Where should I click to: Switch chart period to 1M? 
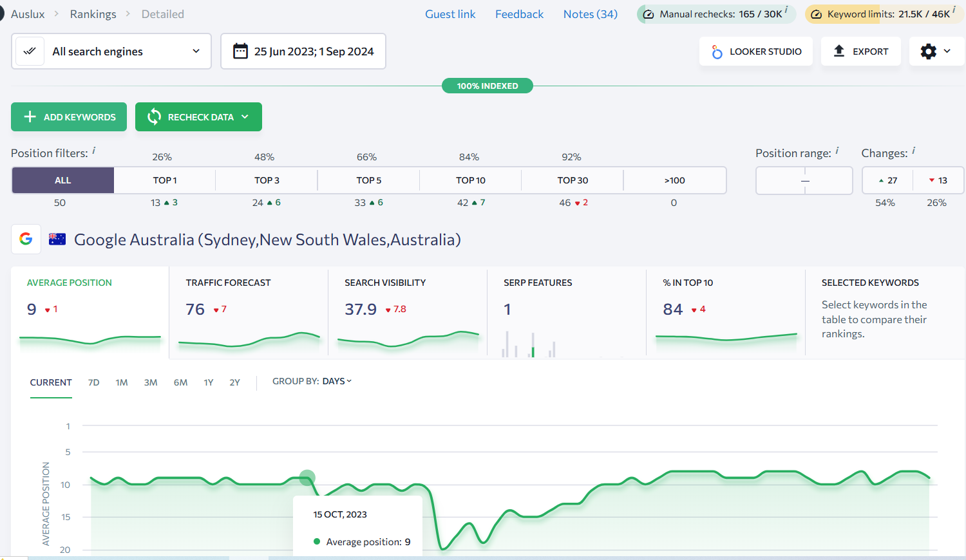122,382
